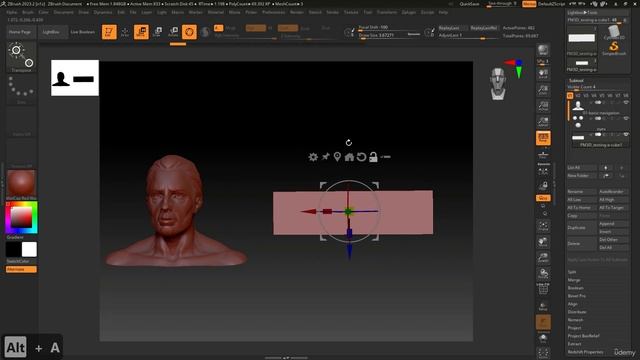Click the Zoom document icon on right shelf
Image resolution: width=640 pixels, height=360 pixels.
pos(543,90)
